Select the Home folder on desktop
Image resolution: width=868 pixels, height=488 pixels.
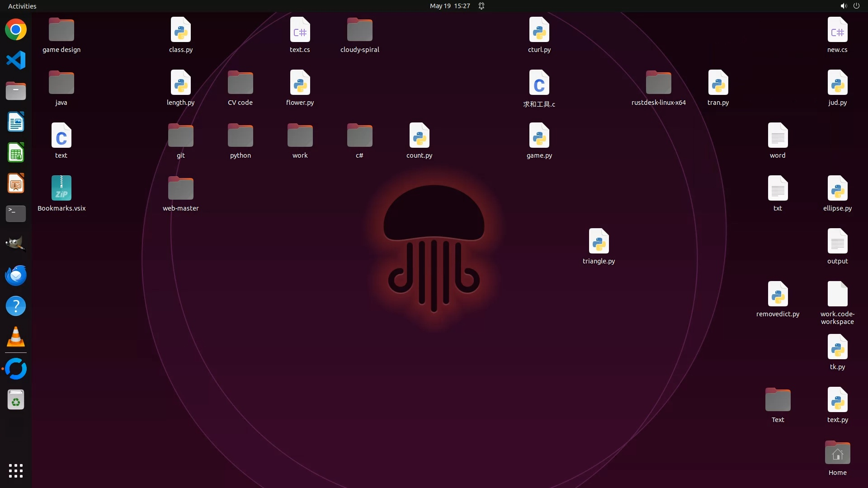coord(837,453)
